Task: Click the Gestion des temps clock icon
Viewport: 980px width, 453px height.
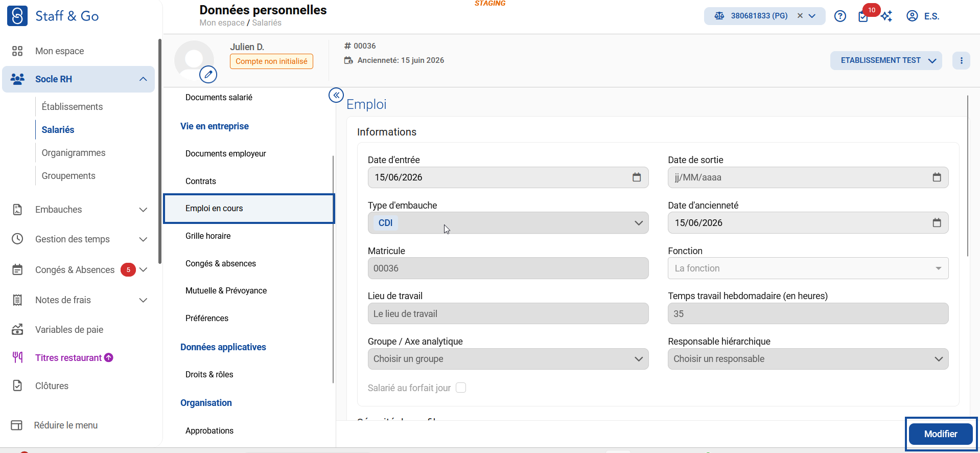Action: pyautogui.click(x=17, y=239)
